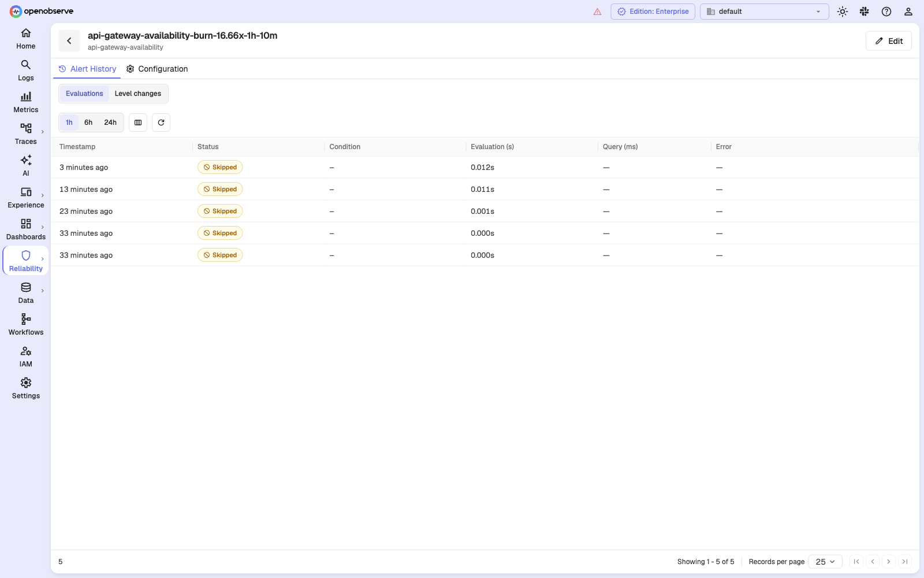The width and height of the screenshot is (924, 578).
Task: Open the Traces section
Action: click(26, 134)
